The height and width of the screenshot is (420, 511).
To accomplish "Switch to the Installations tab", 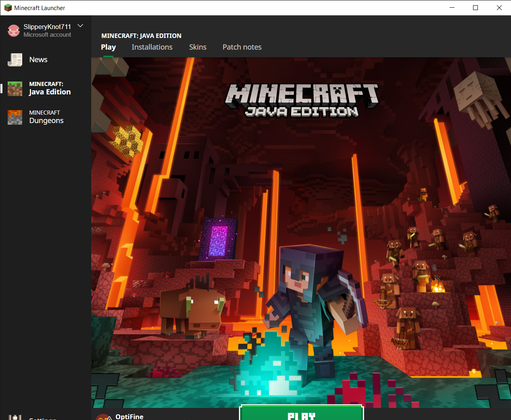I will pos(152,47).
